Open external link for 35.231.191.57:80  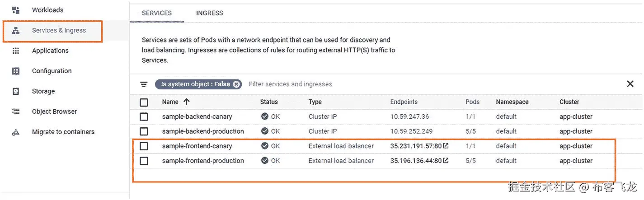click(x=446, y=146)
